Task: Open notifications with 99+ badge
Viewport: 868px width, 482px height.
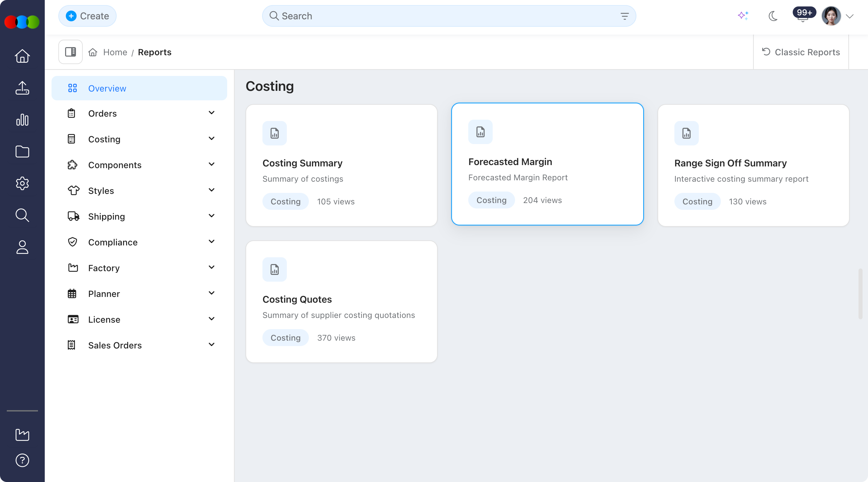Action: [x=803, y=16]
